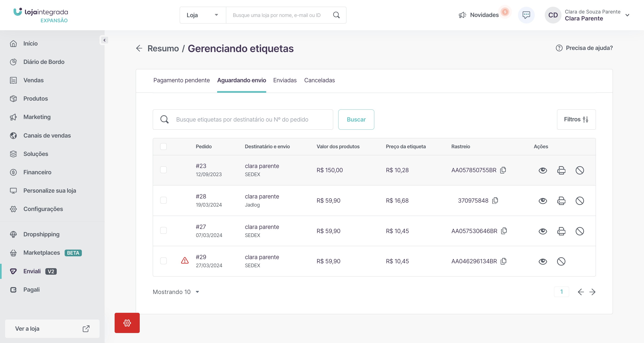This screenshot has width=644, height=343.
Task: Switch to the Enviadas tab
Action: pyautogui.click(x=285, y=80)
